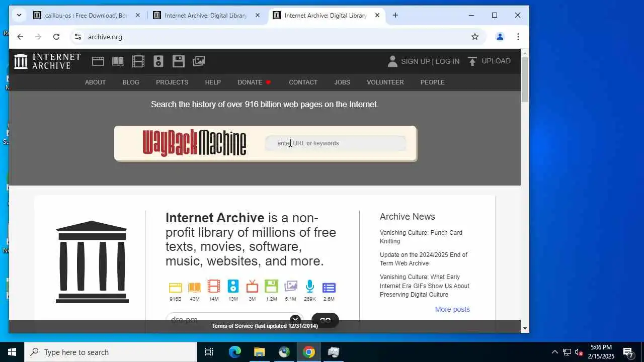The height and width of the screenshot is (362, 644).
Task: Open the PROJECTS menu item
Action: pyautogui.click(x=172, y=82)
